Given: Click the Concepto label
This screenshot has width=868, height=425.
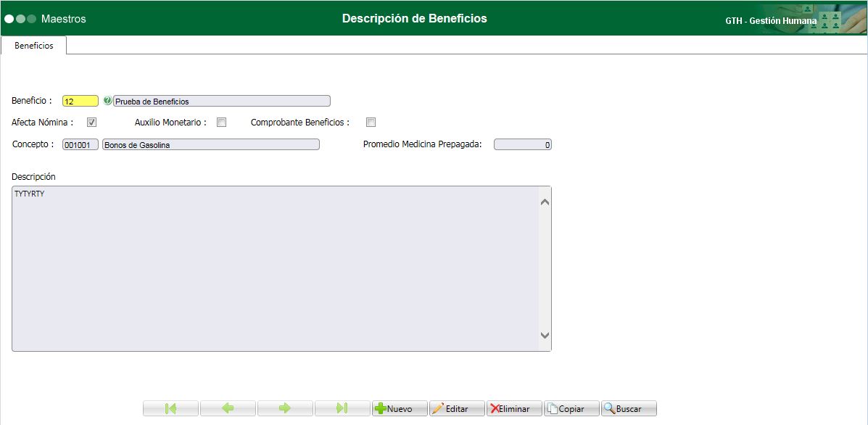Looking at the screenshot, I should [33, 144].
